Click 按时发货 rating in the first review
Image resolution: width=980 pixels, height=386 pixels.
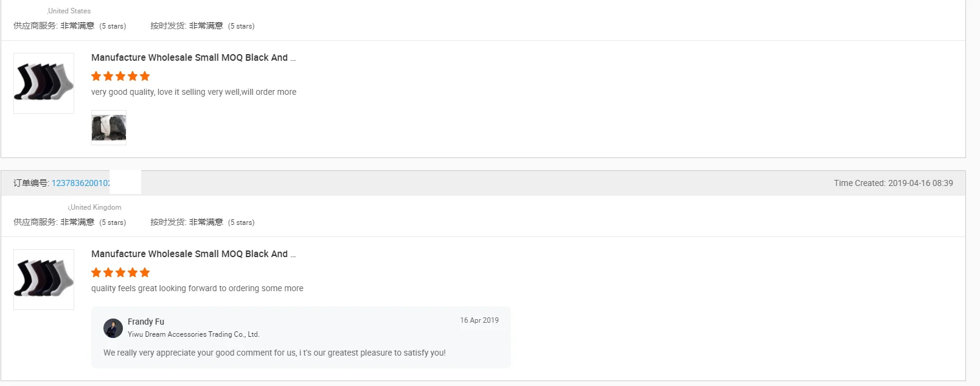click(203, 26)
